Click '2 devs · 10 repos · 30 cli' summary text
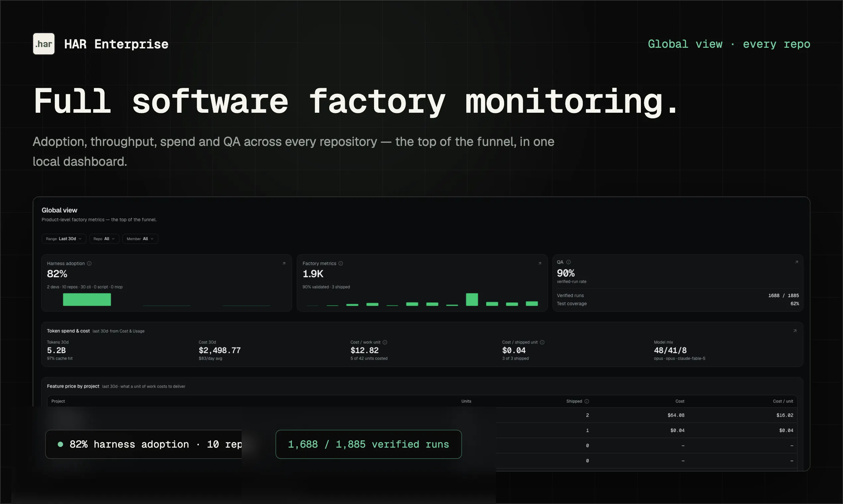The height and width of the screenshot is (504, 843). pyautogui.click(x=85, y=287)
